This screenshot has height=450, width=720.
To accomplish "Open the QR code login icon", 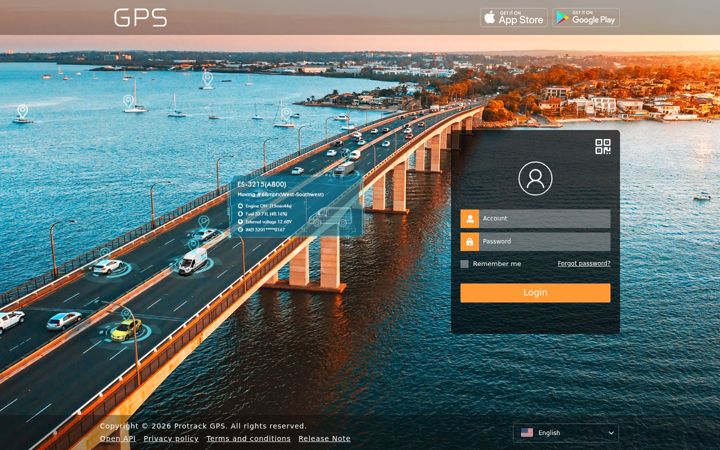I will tap(602, 146).
